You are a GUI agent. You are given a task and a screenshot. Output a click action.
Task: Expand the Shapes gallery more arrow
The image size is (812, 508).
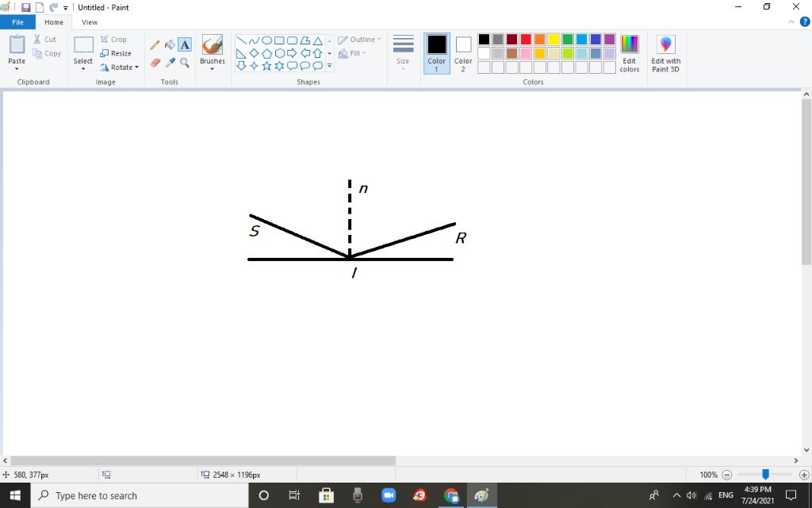[x=329, y=66]
